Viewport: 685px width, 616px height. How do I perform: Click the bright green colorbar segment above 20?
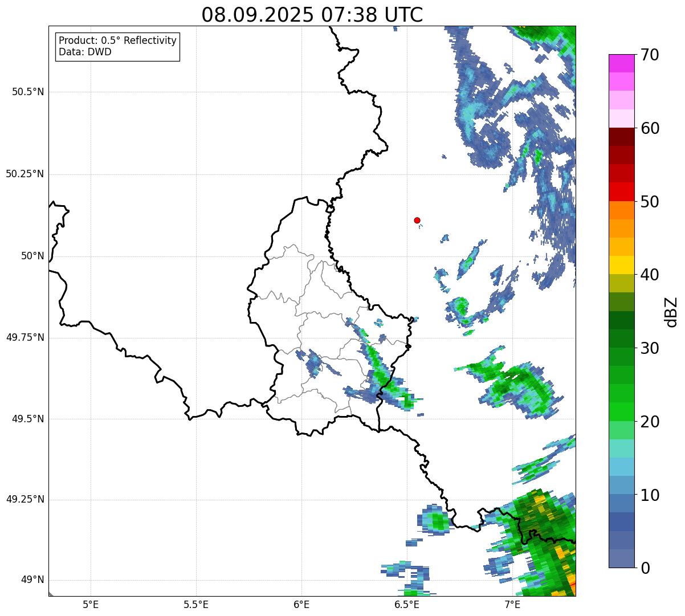[x=621, y=411]
